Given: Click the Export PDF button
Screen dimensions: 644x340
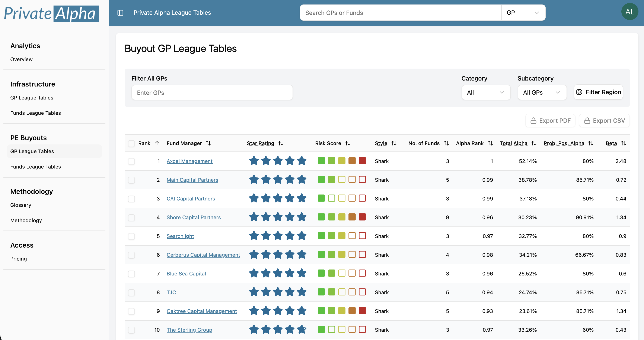Looking at the screenshot, I should (x=550, y=121).
